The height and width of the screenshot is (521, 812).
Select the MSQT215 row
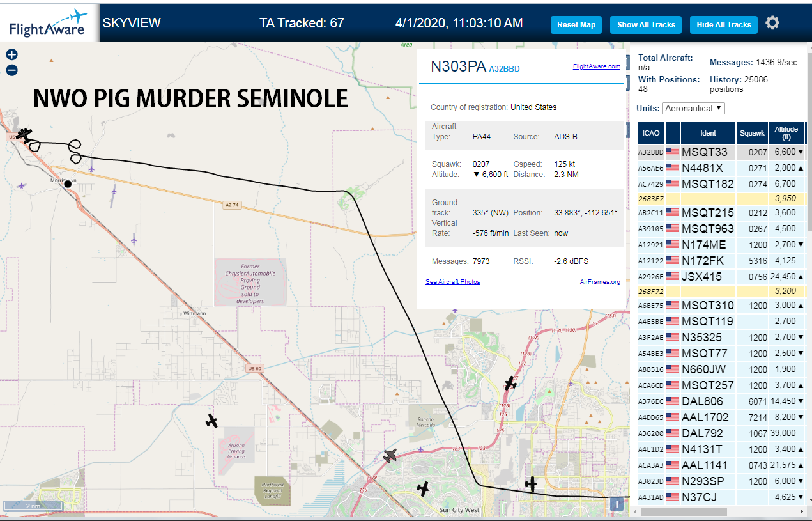(x=721, y=213)
